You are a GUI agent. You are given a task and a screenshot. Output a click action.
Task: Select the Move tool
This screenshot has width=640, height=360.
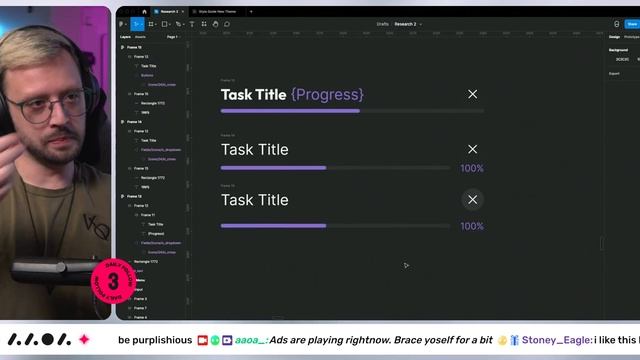pos(136,24)
